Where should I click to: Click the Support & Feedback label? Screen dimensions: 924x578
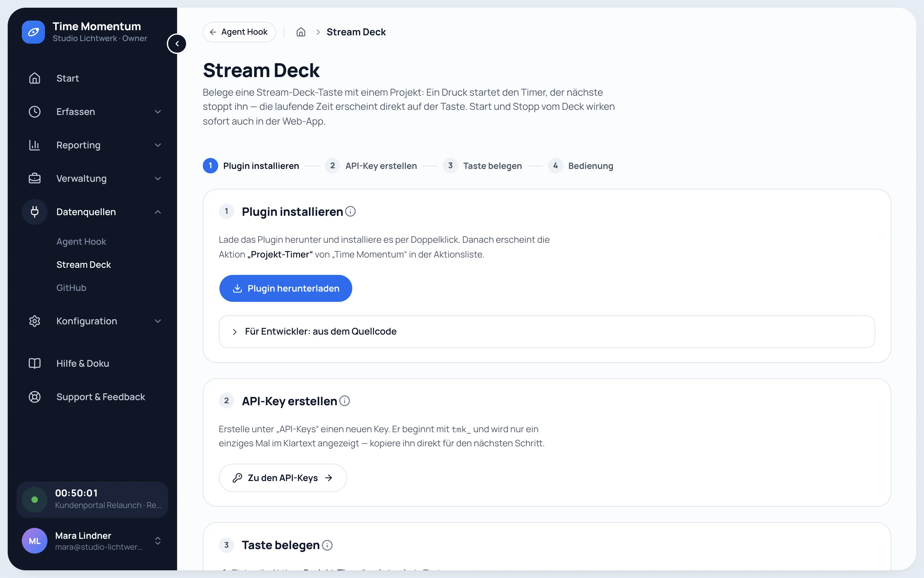[101, 397]
